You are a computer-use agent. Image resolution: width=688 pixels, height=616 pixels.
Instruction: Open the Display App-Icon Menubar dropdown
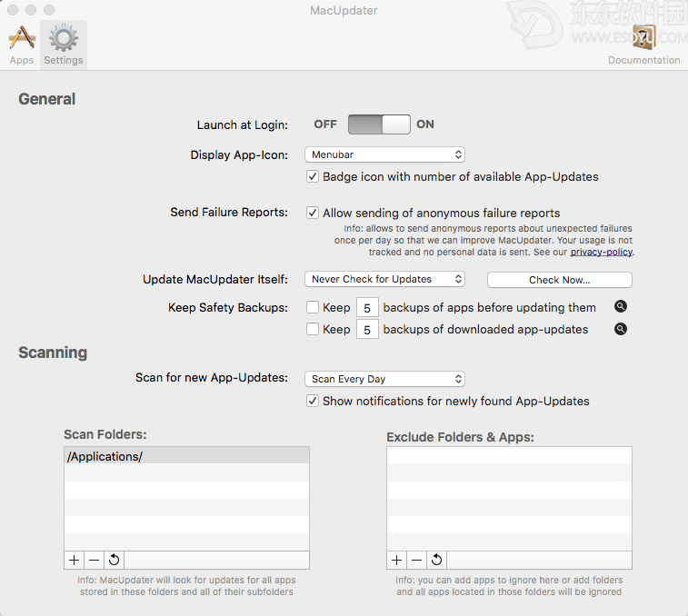point(384,154)
